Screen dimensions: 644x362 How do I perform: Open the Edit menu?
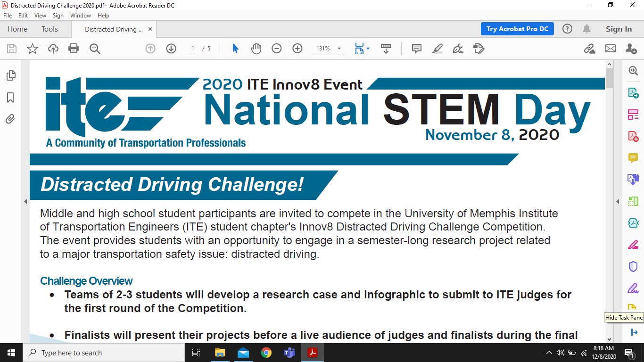[x=23, y=16]
